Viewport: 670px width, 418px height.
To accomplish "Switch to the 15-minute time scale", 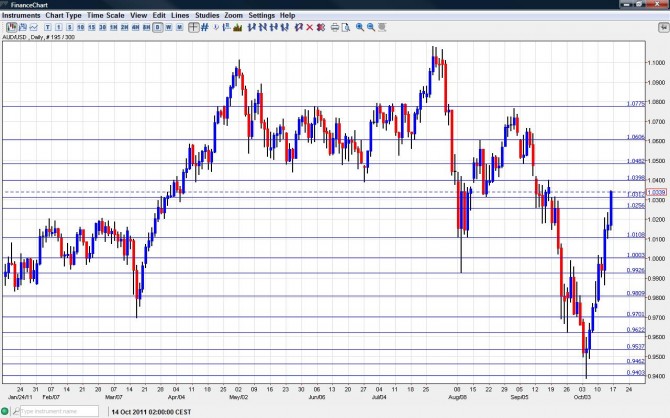I will pyautogui.click(x=91, y=27).
